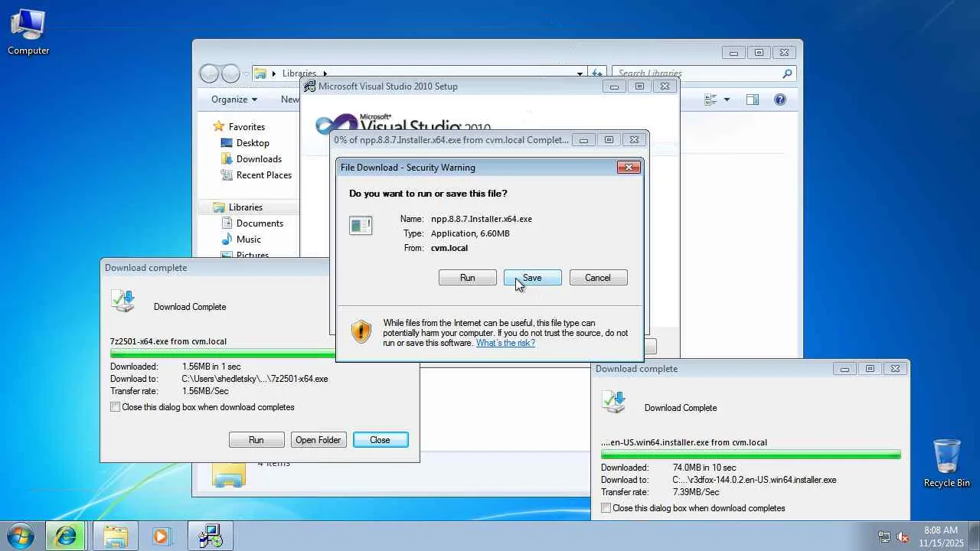Viewport: 980px width, 551px height.
Task: Open Folder for the 7z2501-x64.exe download
Action: click(318, 440)
